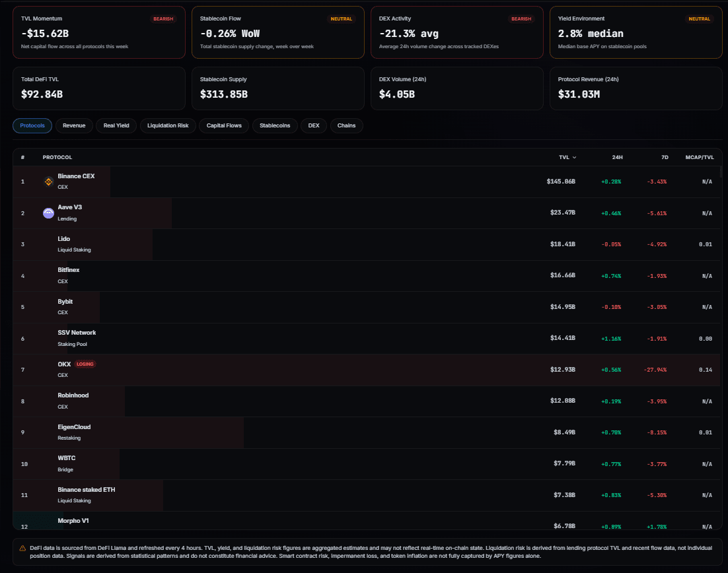
Task: Click the +0.74% 24H change for Bitfinex
Action: (611, 276)
